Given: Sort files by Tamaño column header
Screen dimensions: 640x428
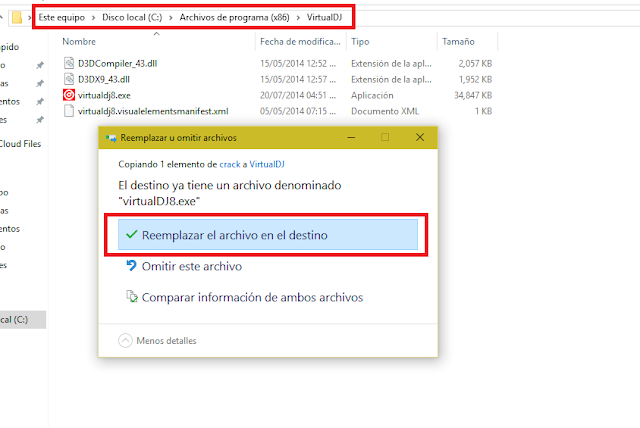Looking at the screenshot, I should 458,42.
